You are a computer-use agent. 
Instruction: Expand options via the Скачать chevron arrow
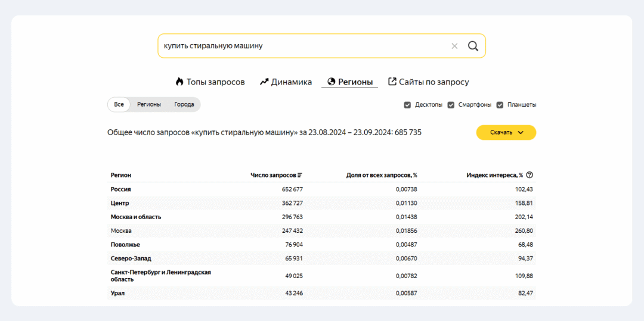521,133
